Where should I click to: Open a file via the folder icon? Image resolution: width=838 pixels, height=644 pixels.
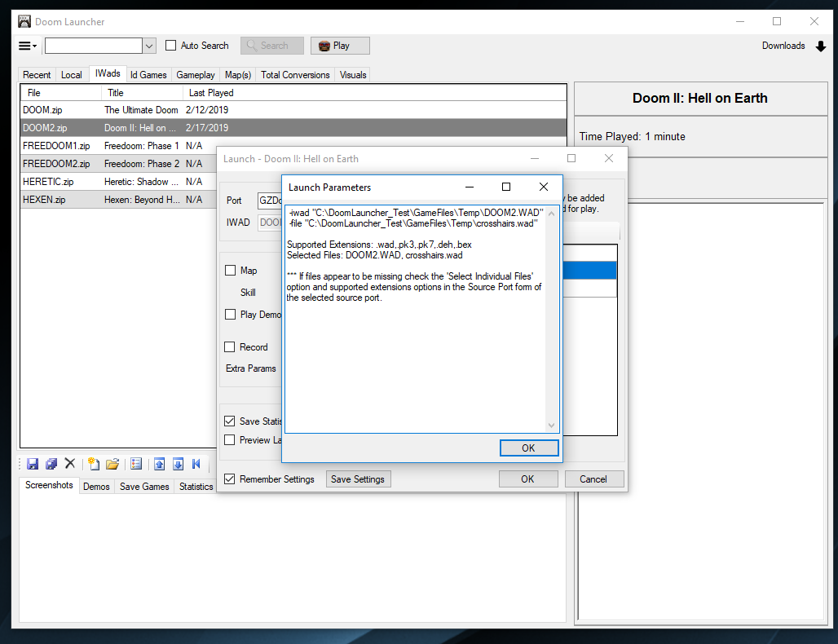pos(113,463)
